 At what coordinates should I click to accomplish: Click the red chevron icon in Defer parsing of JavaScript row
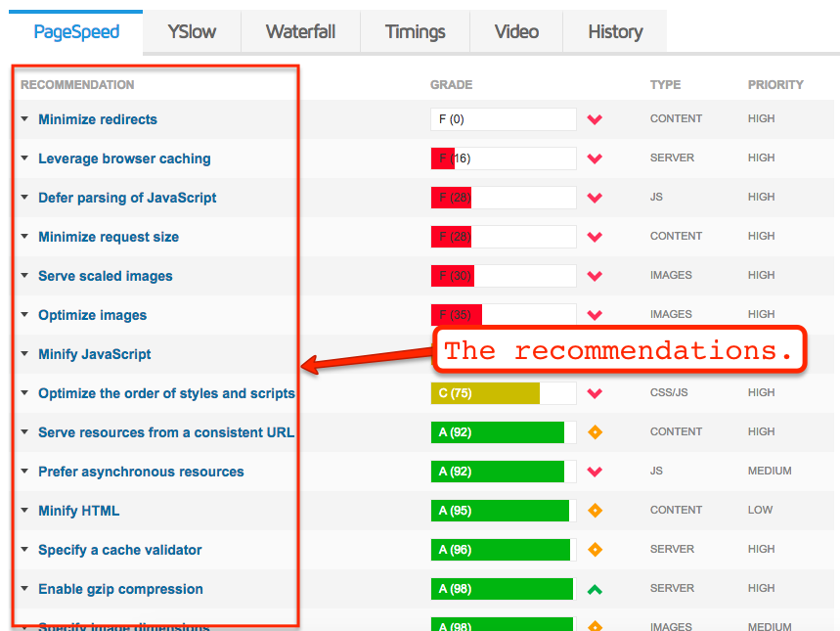[x=595, y=198]
